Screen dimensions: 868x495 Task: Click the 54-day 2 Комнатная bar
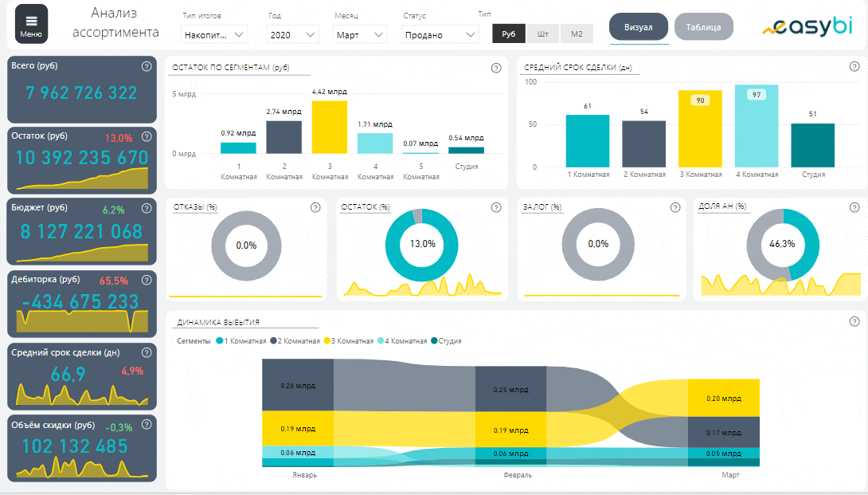coord(643,143)
